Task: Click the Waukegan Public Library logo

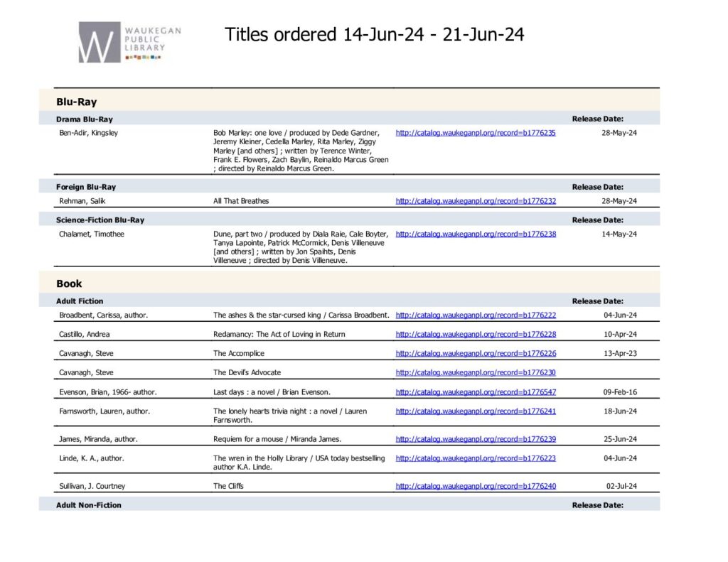Action: click(129, 42)
